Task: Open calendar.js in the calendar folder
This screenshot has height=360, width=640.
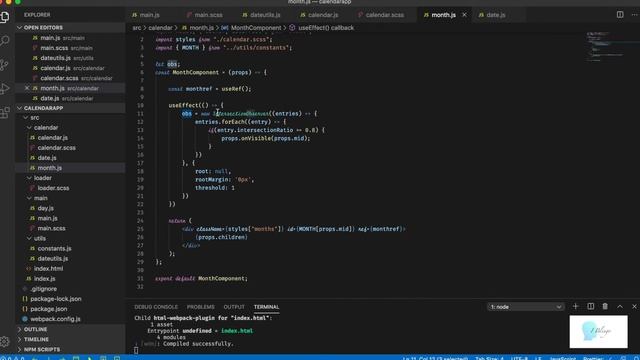Action: 53,138
